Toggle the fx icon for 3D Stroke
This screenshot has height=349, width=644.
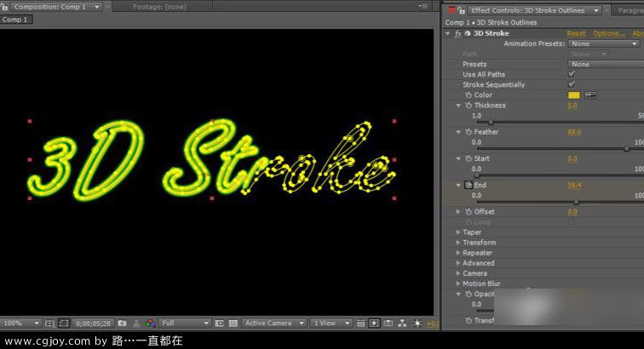click(458, 33)
